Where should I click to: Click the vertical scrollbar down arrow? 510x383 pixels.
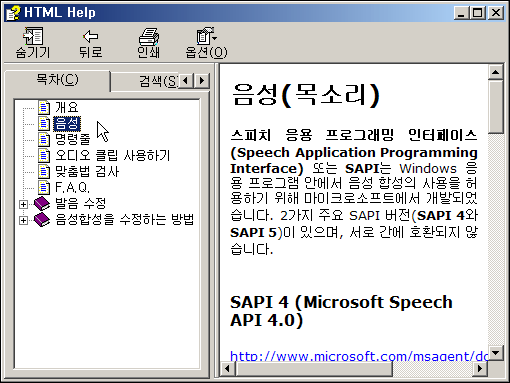click(x=496, y=353)
